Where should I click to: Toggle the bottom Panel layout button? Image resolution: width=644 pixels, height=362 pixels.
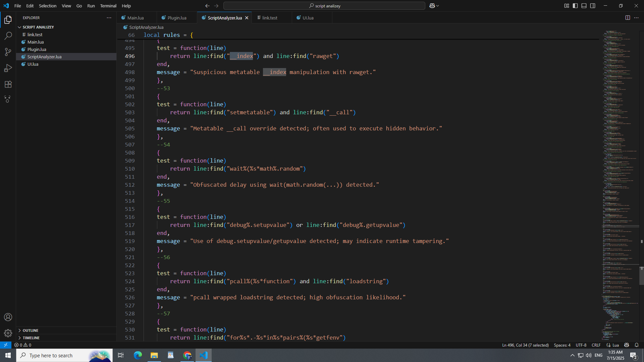point(584,6)
